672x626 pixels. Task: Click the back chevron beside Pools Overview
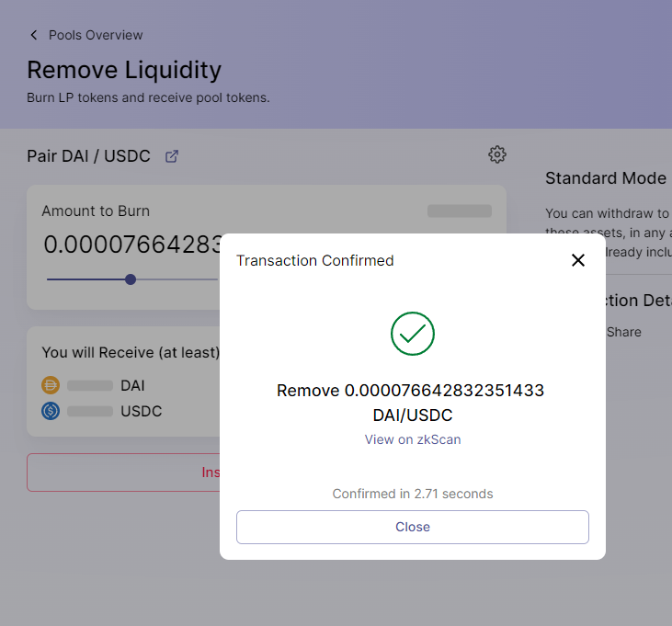pos(34,35)
